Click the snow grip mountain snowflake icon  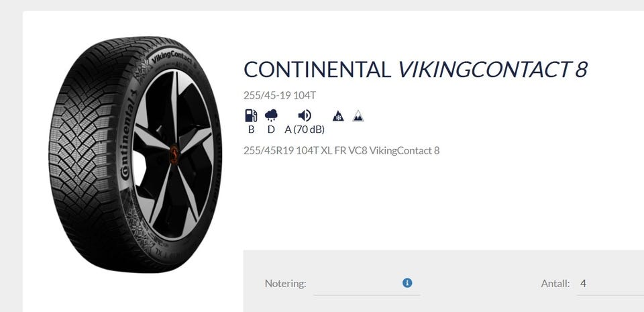(x=338, y=116)
